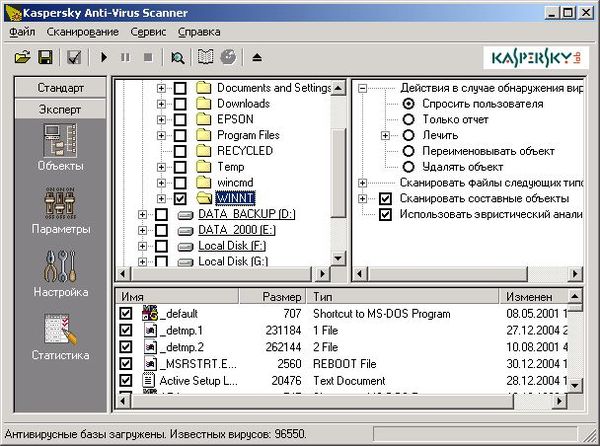Toggle Сканировать составные объекты checkbox
Screen dimensions: 600x446
[x=385, y=199]
